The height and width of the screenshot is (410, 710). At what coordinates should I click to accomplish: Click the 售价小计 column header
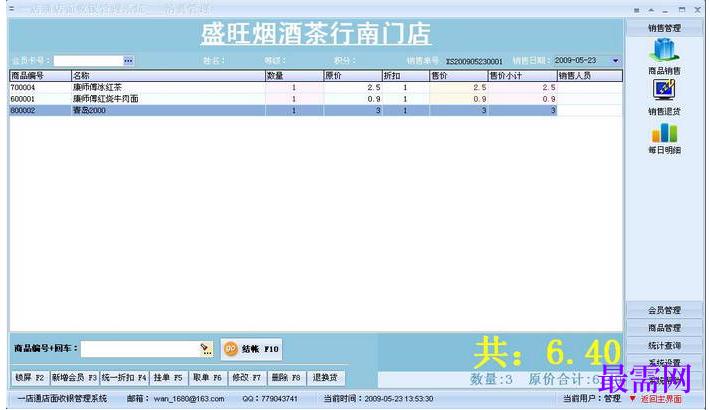pyautogui.click(x=523, y=76)
